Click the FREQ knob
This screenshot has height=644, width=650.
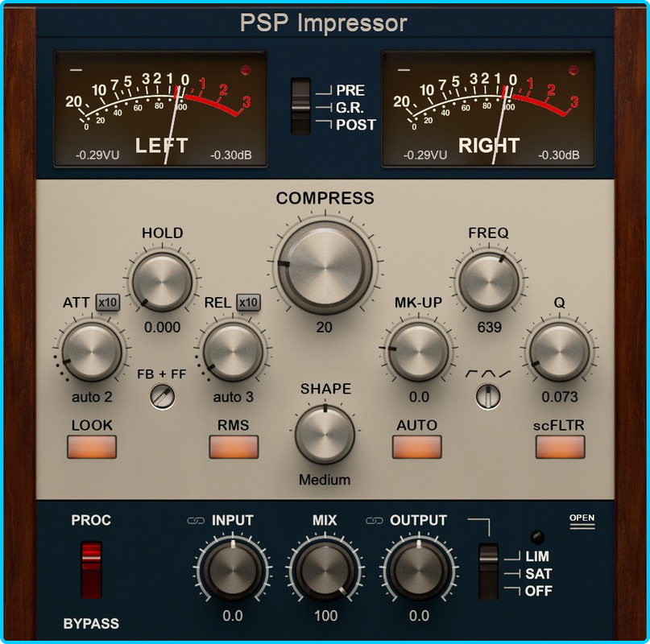click(489, 282)
